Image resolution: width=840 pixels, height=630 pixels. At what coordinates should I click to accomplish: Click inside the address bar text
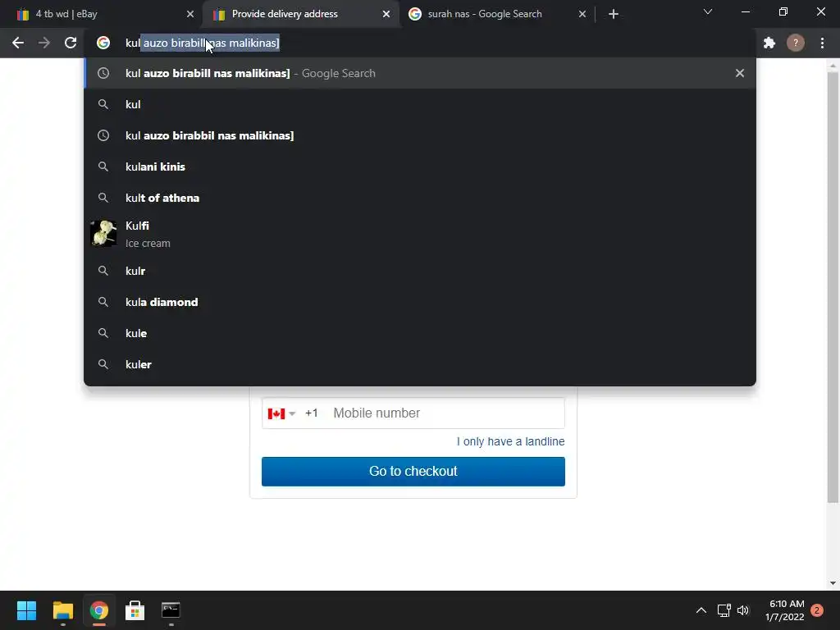[203, 43]
